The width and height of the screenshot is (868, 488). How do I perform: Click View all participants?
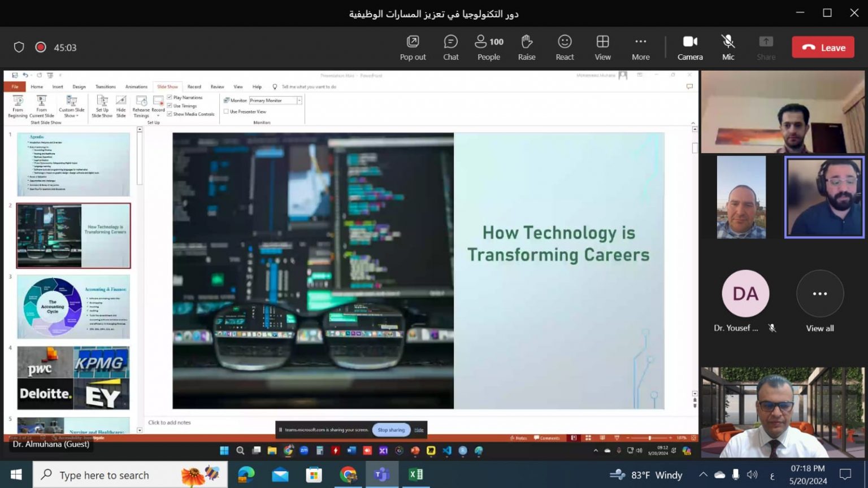tap(819, 302)
